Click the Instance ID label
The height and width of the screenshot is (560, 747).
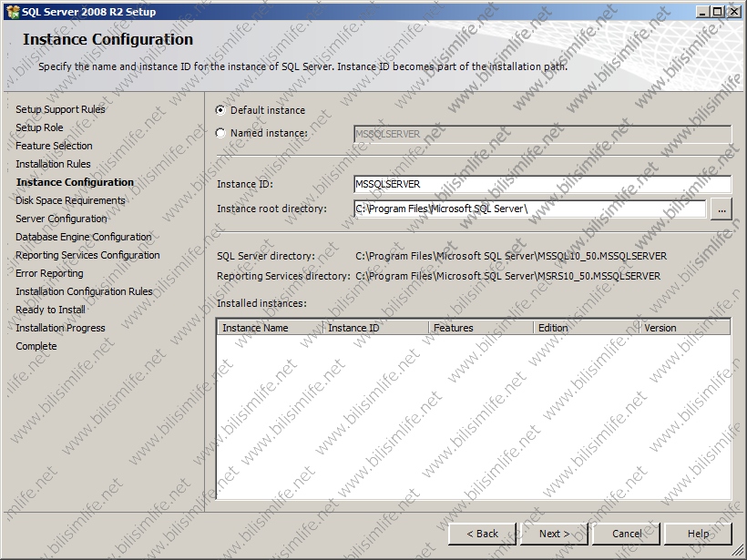tap(245, 184)
